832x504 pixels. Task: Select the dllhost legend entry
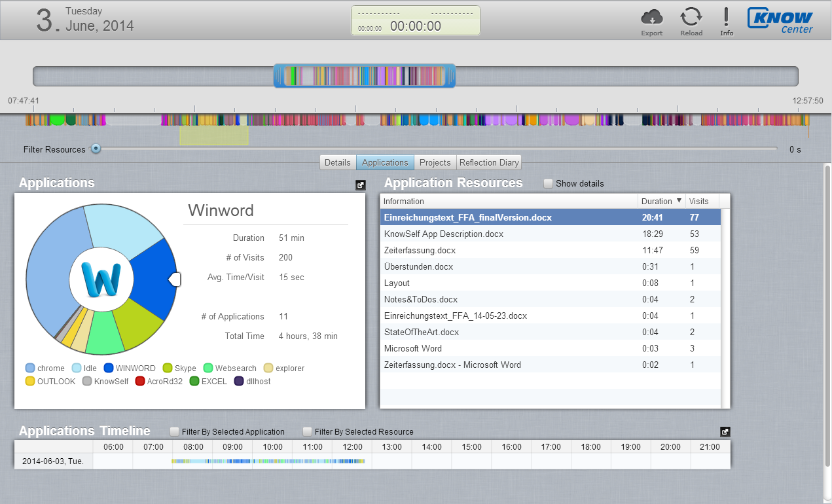point(252,381)
